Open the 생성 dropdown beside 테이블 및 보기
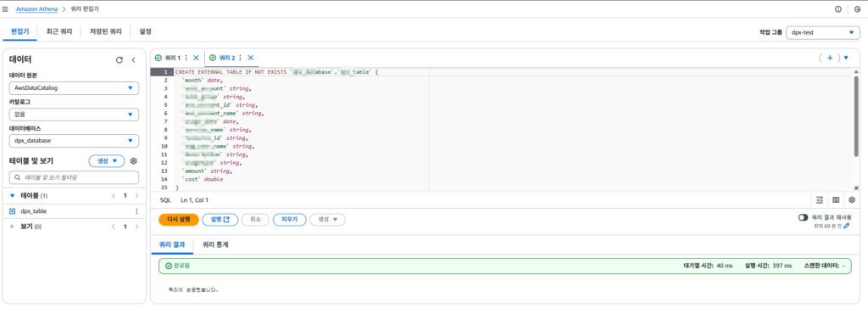868x319 pixels. [x=107, y=161]
